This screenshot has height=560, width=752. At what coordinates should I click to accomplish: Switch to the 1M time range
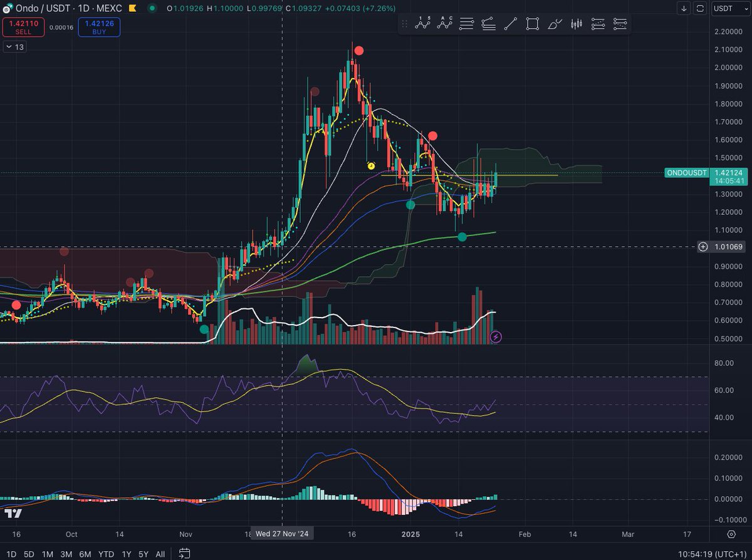[48, 554]
